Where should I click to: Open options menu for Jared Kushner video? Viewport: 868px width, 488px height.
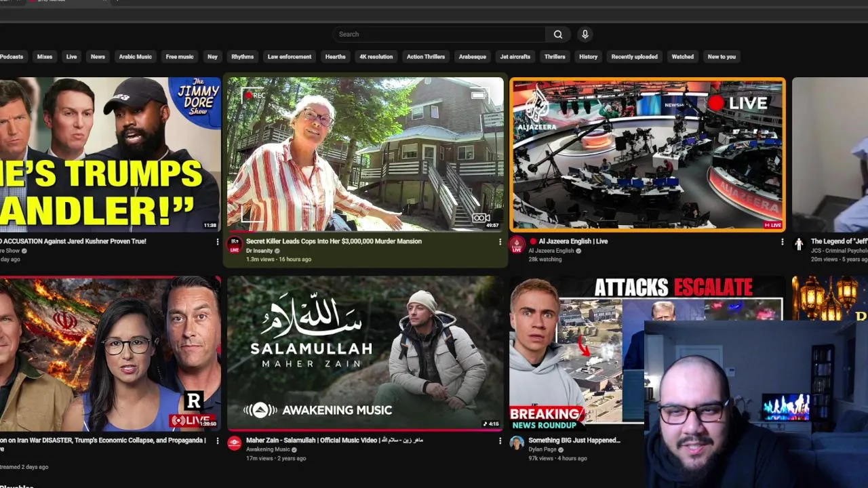coord(218,242)
